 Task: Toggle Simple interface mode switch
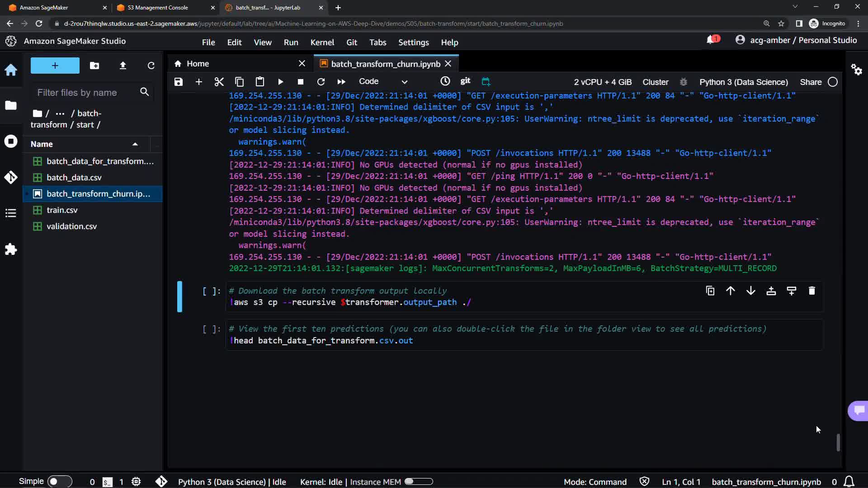(x=59, y=482)
